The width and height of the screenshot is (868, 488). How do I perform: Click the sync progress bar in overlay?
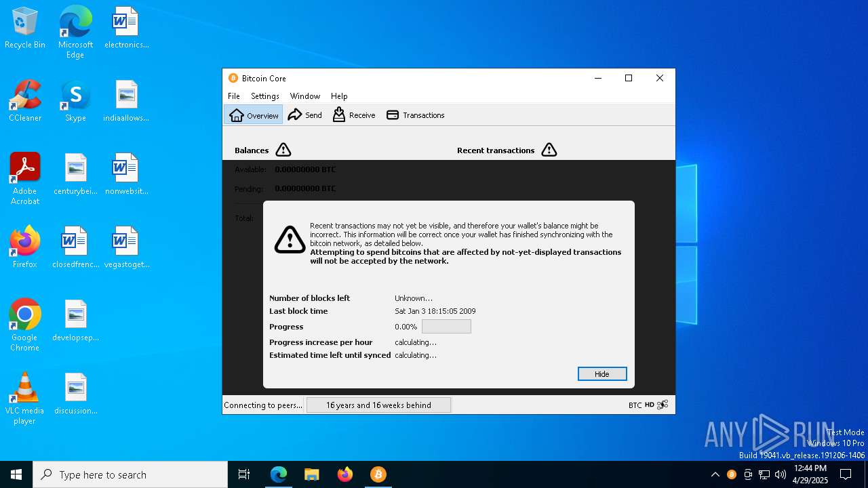click(446, 327)
